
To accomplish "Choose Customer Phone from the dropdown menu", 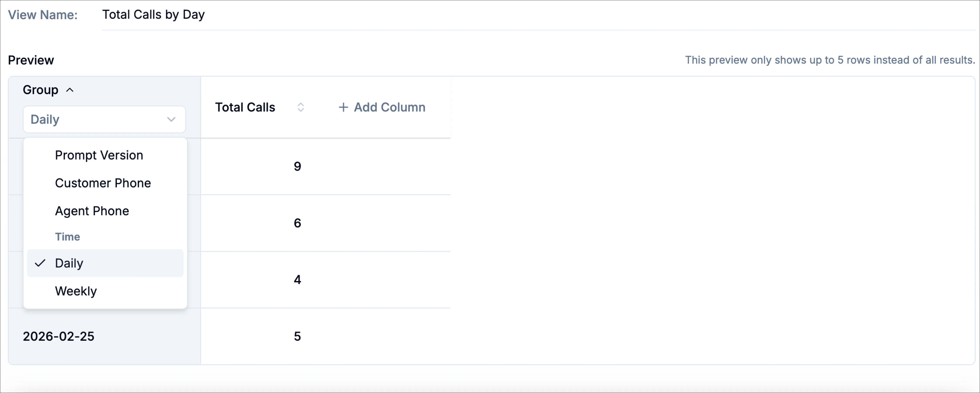I will tap(103, 183).
